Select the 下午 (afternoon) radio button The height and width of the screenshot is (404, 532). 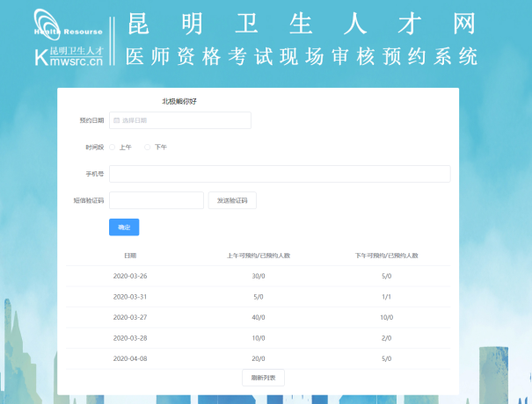[x=148, y=147]
